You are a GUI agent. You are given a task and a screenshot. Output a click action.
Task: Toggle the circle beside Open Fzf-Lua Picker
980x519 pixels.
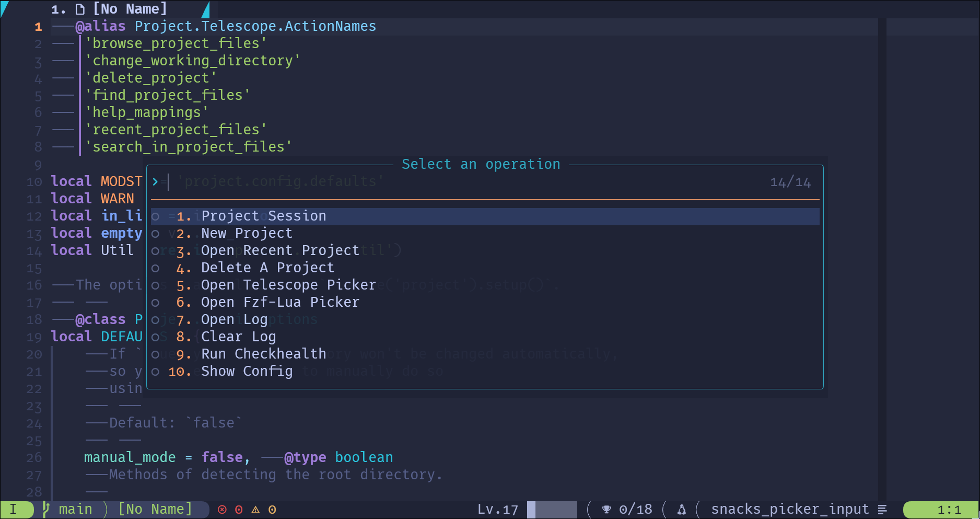156,303
